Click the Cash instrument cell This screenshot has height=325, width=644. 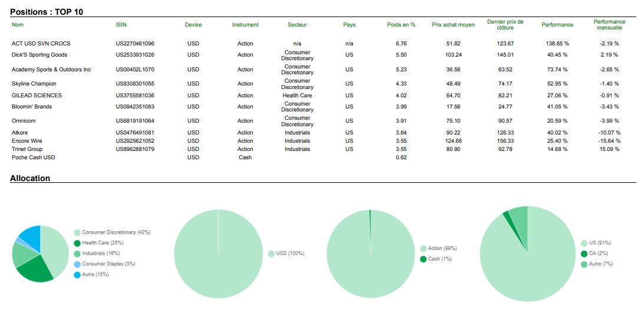point(245,157)
